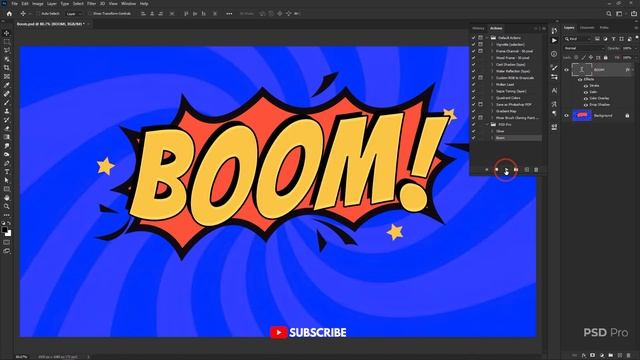Select the Background layer thumbnail
Viewport: 640px width, 360px height.
pyautogui.click(x=582, y=116)
